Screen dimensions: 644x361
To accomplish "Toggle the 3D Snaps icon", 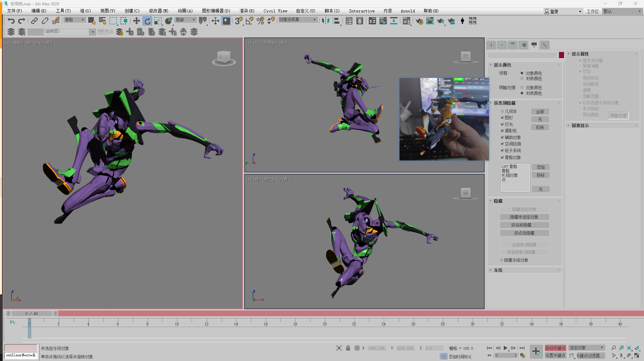I will tap(238, 21).
